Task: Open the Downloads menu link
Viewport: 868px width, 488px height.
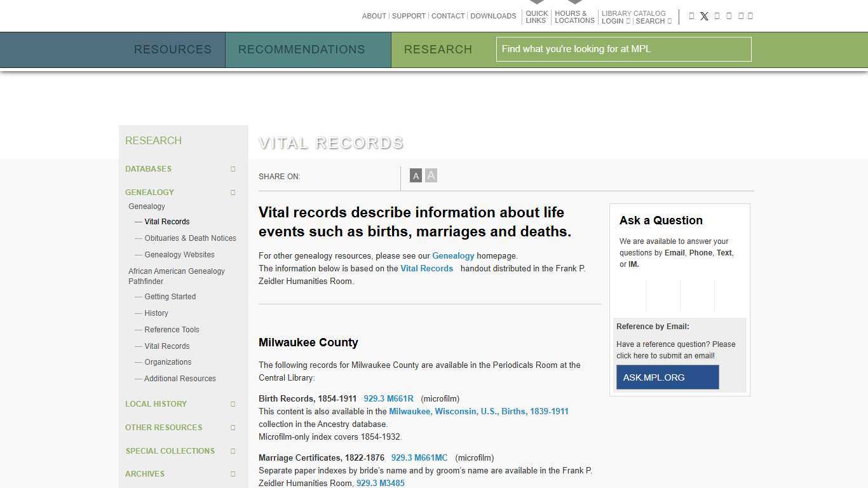Action: pos(492,16)
